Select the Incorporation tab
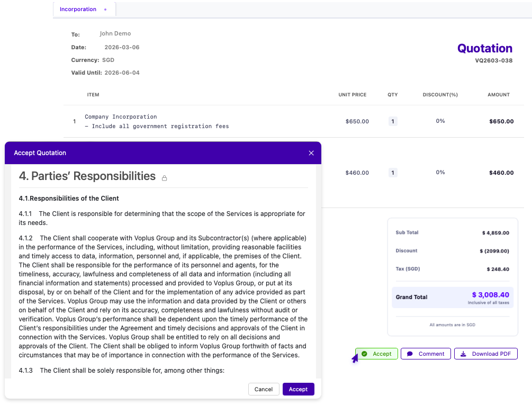This screenshot has height=405, width=532. 78,10
